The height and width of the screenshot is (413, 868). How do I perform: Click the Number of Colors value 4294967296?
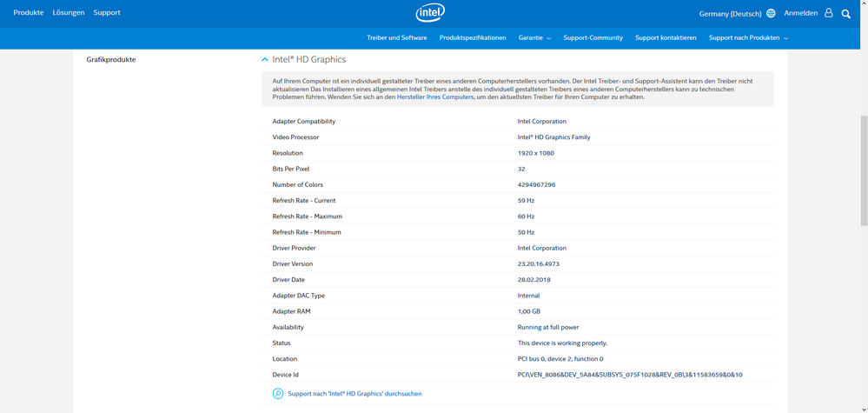(x=536, y=184)
